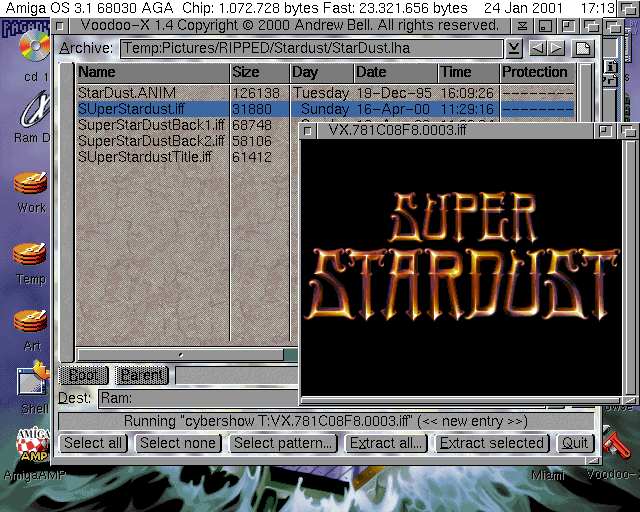This screenshot has height=512, width=640.
Task: Click the Voodoo-X zoom gadget
Action: pyautogui.click(x=568, y=27)
